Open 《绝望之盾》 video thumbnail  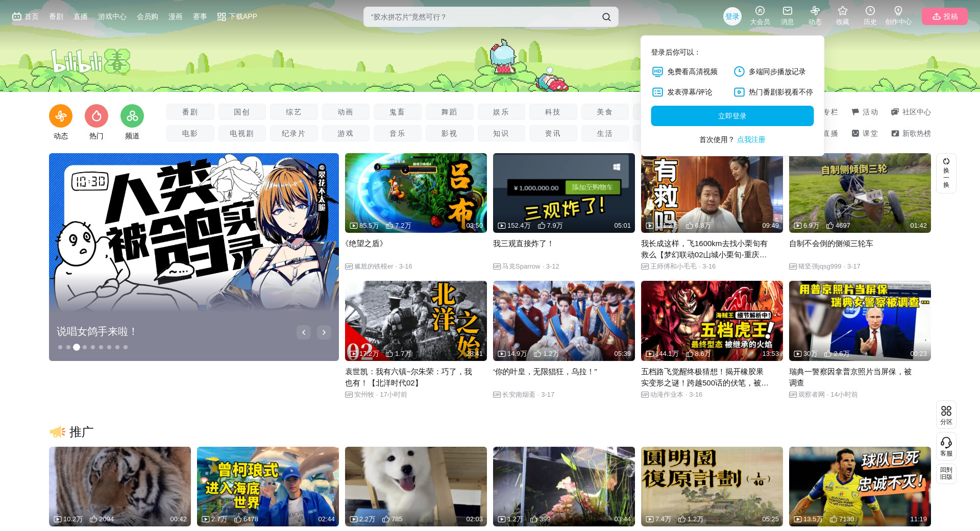point(416,193)
